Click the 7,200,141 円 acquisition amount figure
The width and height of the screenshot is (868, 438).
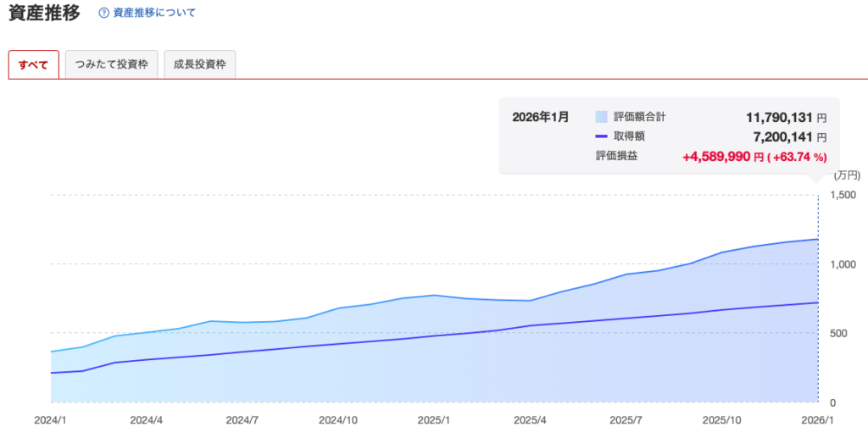[790, 136]
